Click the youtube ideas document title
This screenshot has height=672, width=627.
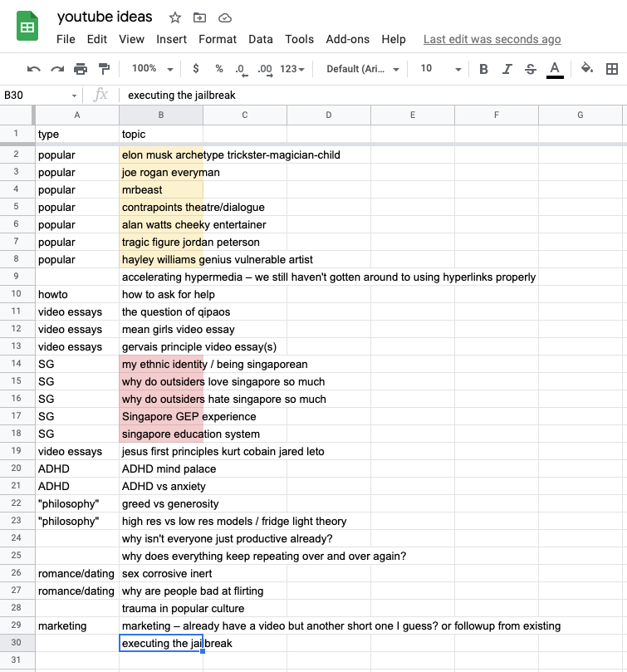(105, 17)
